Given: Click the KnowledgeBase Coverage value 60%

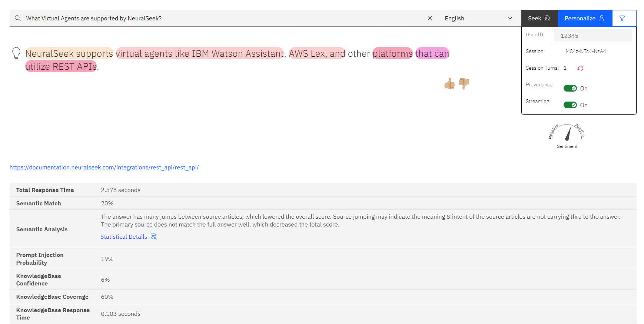Looking at the screenshot, I should click(x=107, y=297).
